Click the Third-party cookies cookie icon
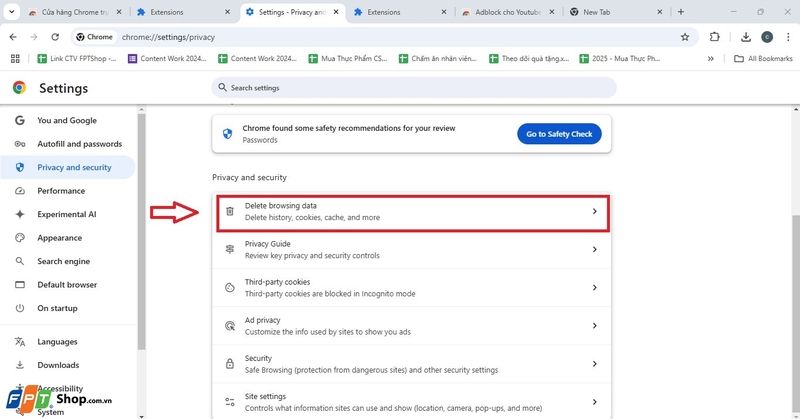 click(x=230, y=288)
